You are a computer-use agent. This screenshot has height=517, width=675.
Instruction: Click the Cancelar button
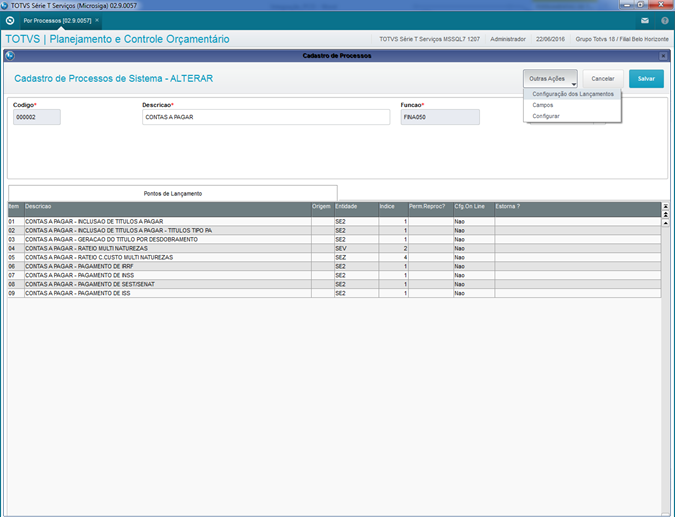coord(603,79)
